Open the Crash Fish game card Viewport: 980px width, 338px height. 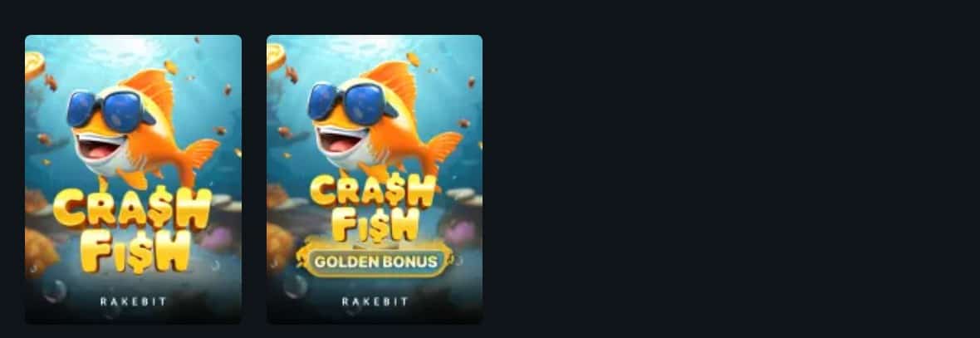133,179
